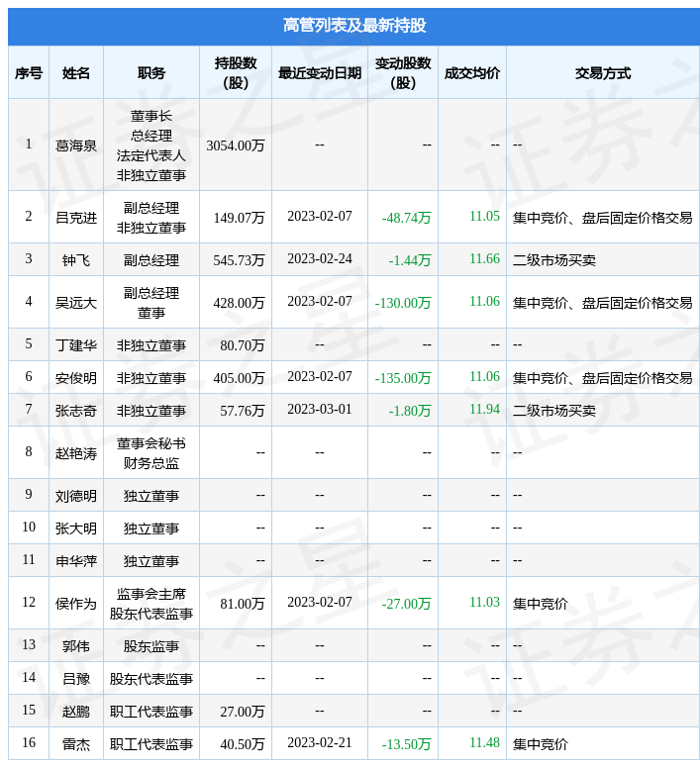Click average price 11.66
The width and height of the screenshot is (700, 768).
coord(484,258)
